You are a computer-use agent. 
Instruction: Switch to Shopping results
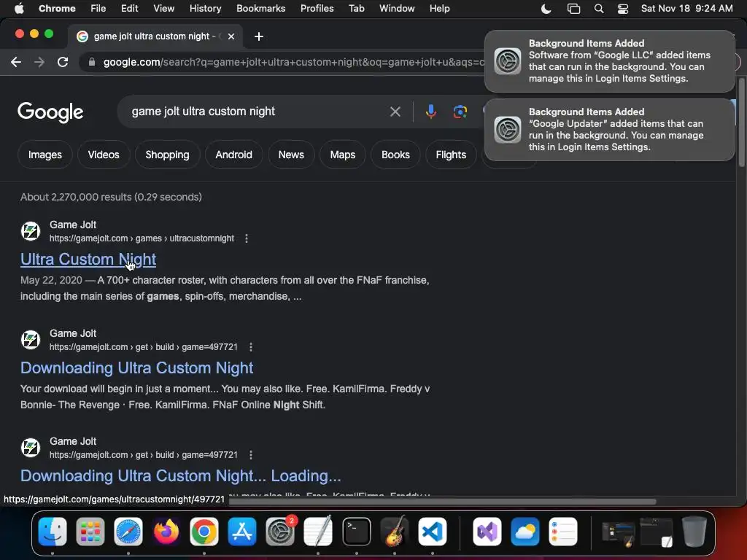coord(167,155)
